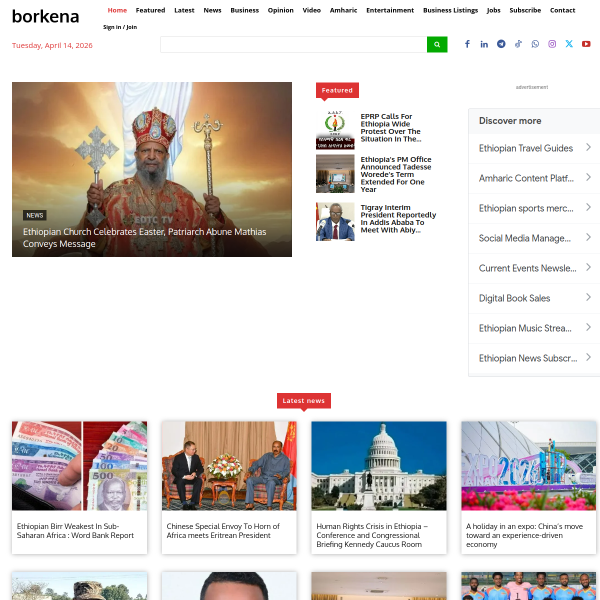600x600 pixels.
Task: Open the Video menu item
Action: [311, 10]
